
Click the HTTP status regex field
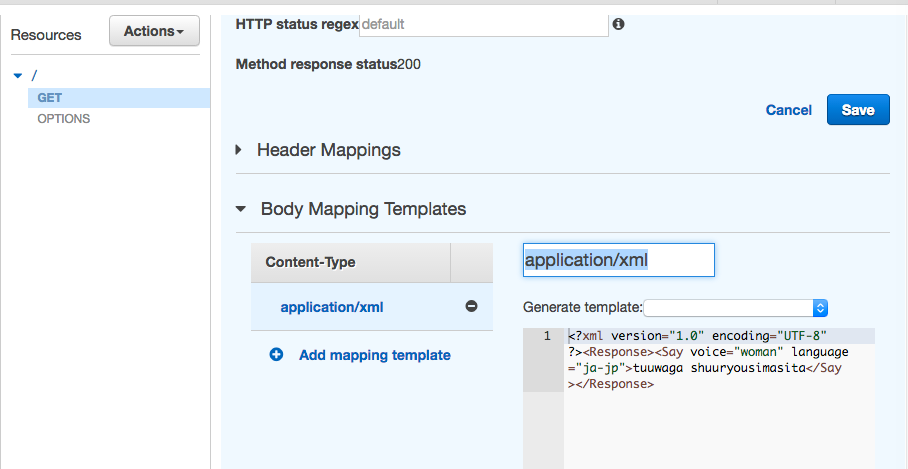tap(484, 24)
